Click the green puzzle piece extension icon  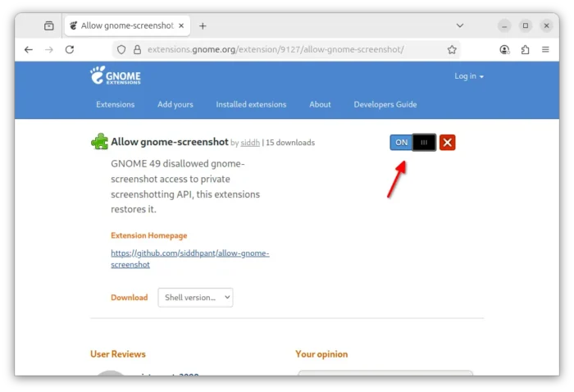coord(99,142)
